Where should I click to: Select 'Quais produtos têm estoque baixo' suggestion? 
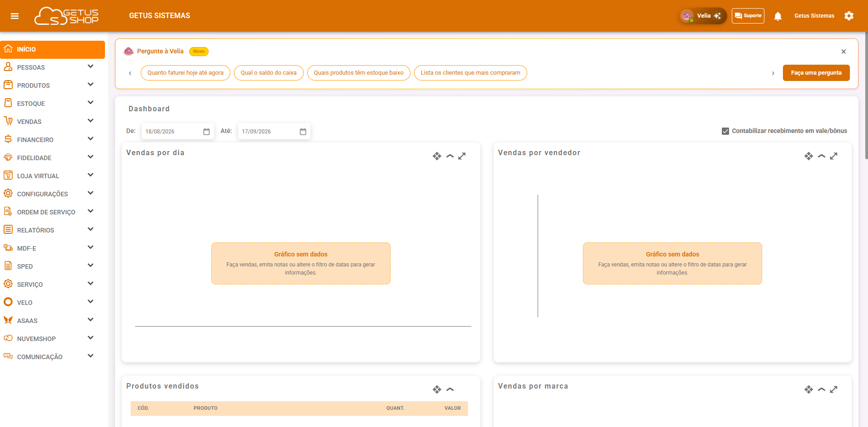(359, 73)
